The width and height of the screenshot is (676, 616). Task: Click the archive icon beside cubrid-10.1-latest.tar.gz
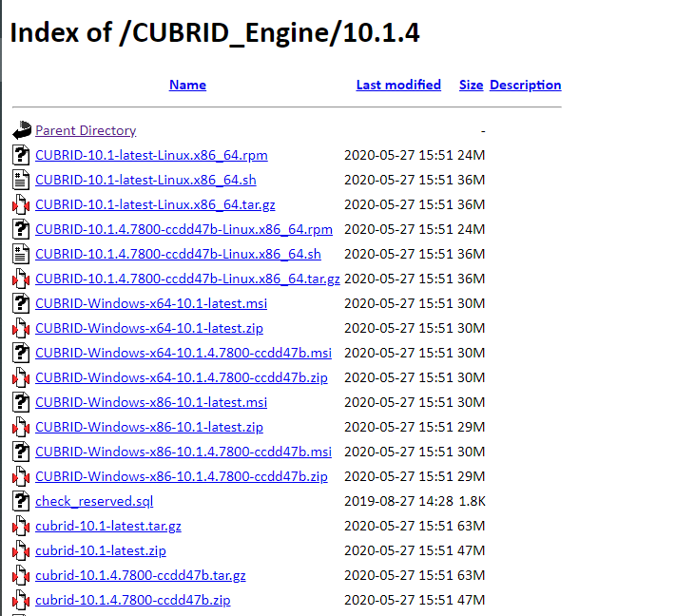21,527
